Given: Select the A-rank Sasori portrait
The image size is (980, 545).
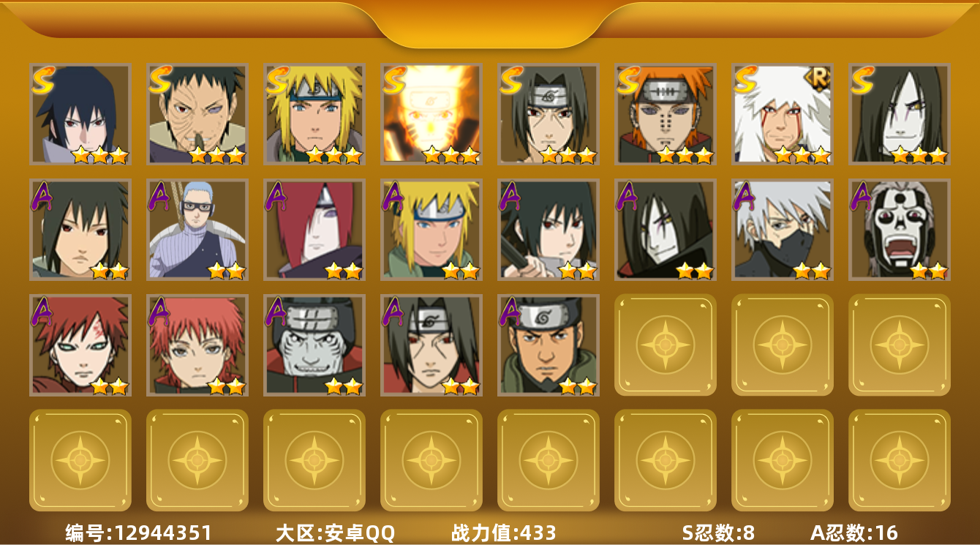Looking at the screenshot, I should click(x=197, y=345).
